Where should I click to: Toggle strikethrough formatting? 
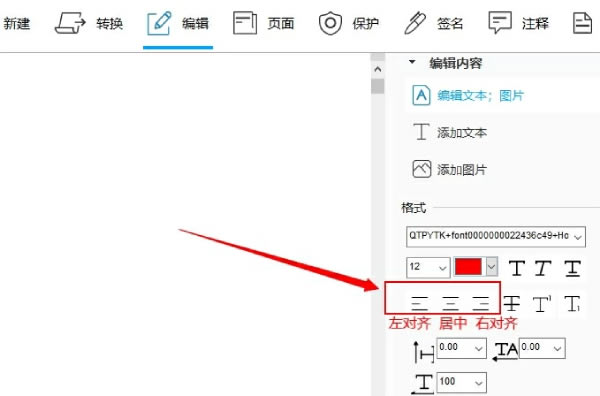(x=512, y=303)
